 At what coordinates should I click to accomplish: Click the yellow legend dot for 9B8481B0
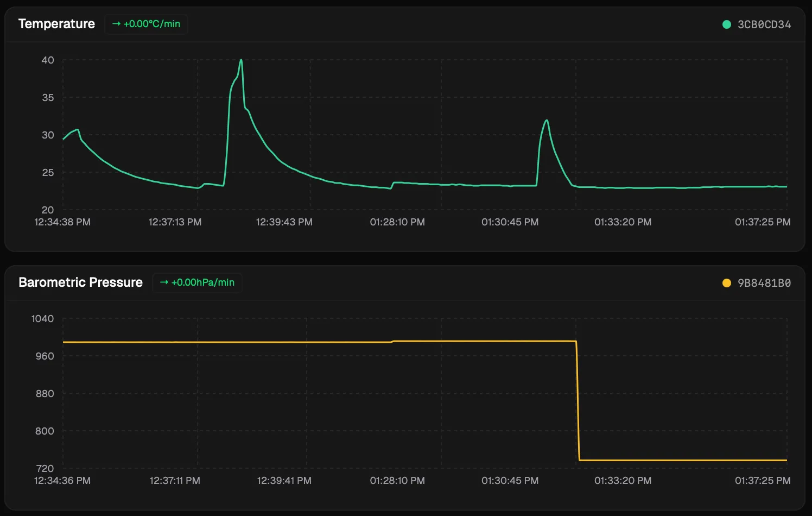point(727,283)
